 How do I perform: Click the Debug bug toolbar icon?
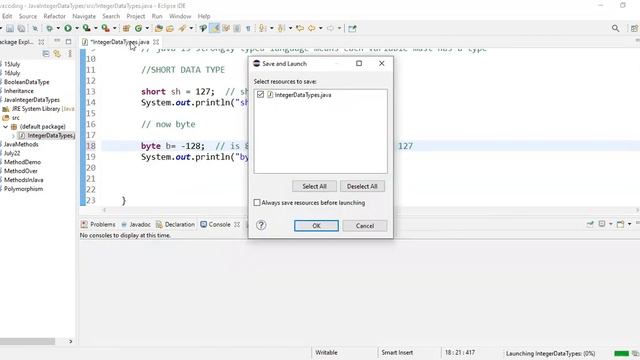[x=49, y=28]
